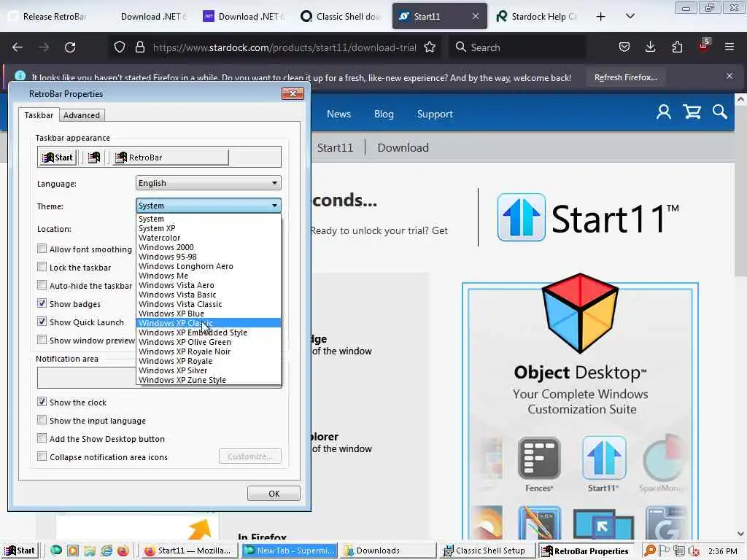Switch to the Advanced tab
This screenshot has width=747, height=560.
click(x=82, y=115)
